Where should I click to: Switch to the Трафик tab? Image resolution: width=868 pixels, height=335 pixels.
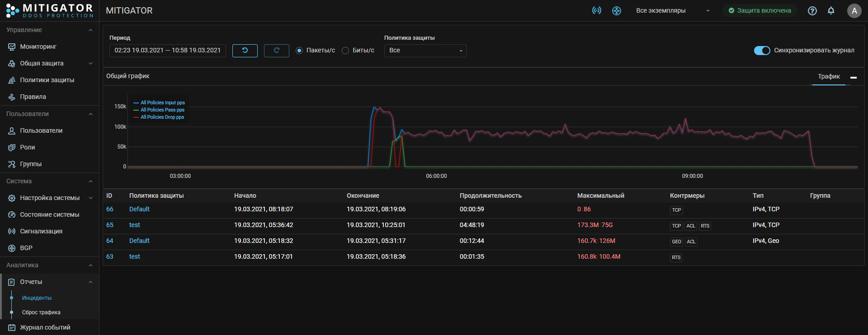tap(828, 77)
